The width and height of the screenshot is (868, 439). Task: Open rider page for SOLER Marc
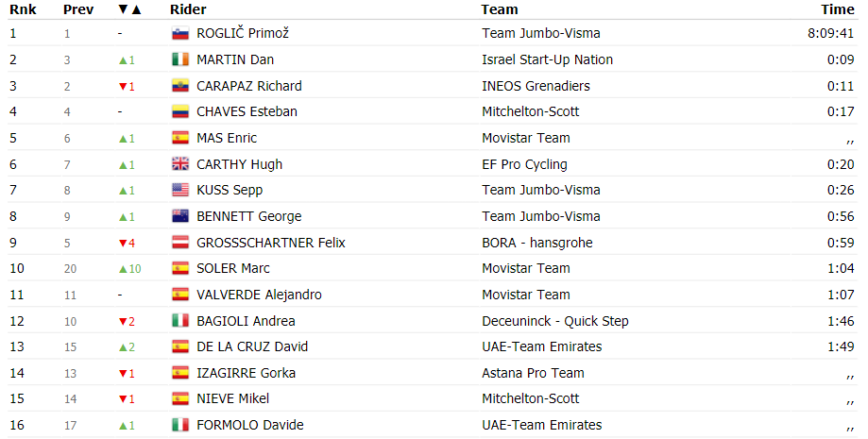[233, 268]
